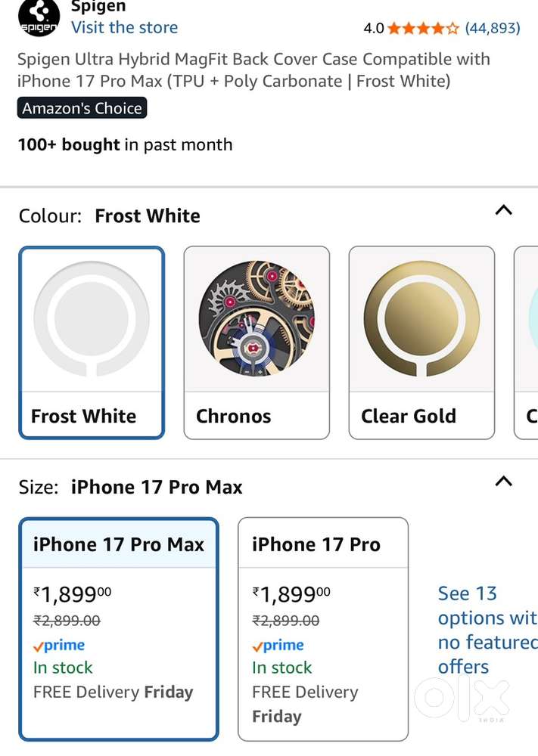Click the Clear Gold label text
This screenshot has height=756, width=538.
pyautogui.click(x=409, y=417)
